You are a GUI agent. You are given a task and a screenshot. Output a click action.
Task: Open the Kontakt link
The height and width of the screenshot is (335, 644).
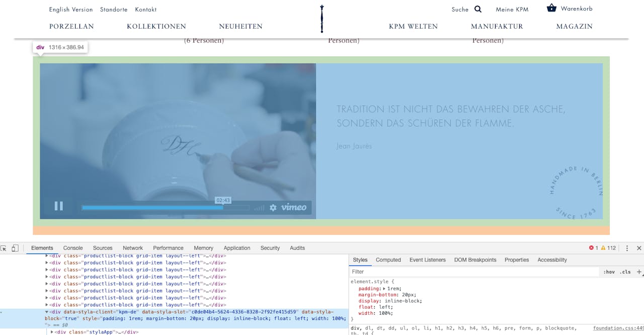click(x=146, y=10)
